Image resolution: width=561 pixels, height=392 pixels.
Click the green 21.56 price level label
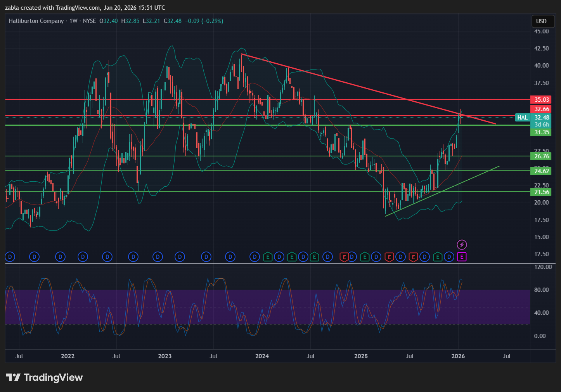[x=542, y=192]
